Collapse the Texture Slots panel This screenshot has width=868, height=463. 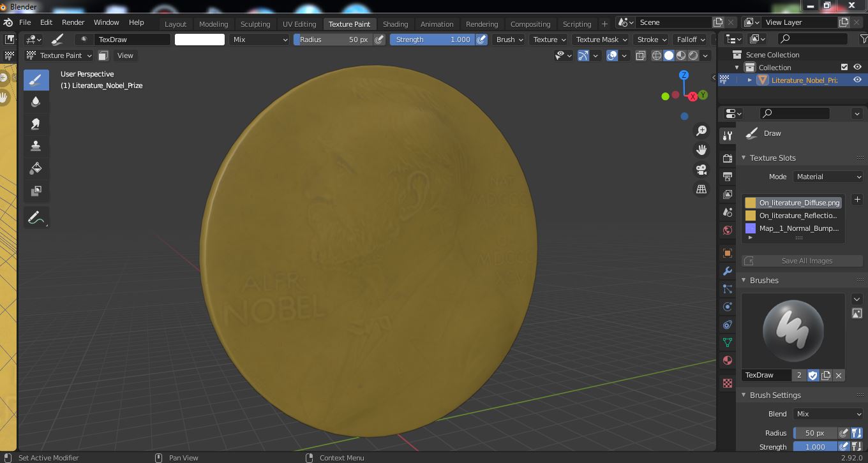pos(744,158)
